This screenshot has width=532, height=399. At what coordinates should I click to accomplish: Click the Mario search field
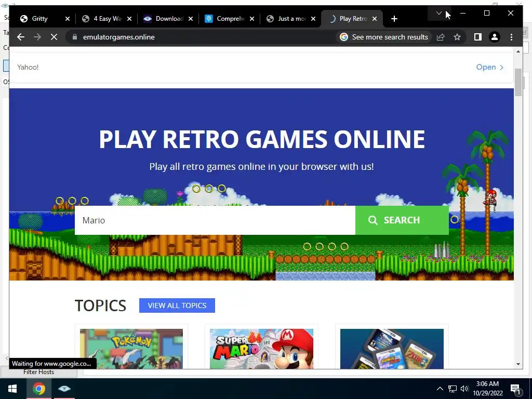tap(215, 220)
